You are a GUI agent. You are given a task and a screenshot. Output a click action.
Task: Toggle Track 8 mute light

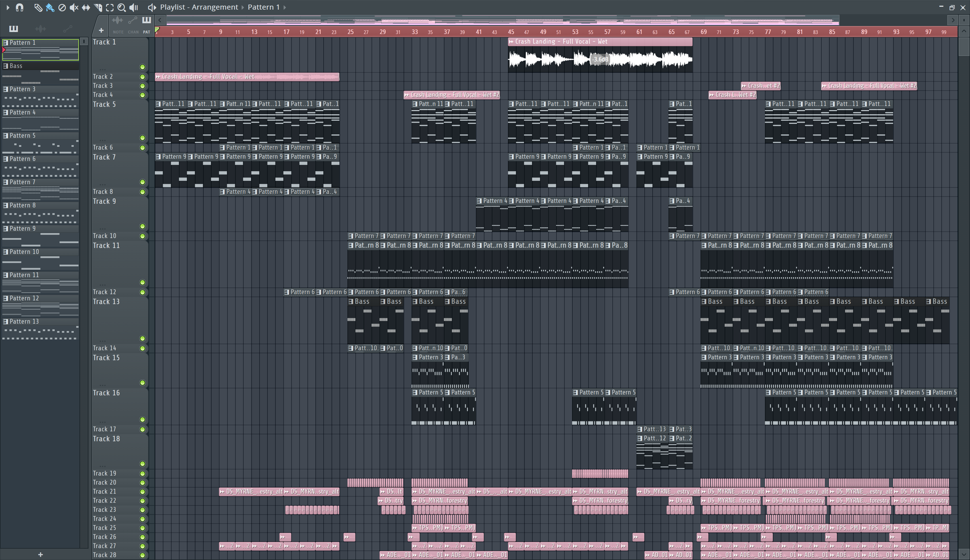click(x=142, y=192)
